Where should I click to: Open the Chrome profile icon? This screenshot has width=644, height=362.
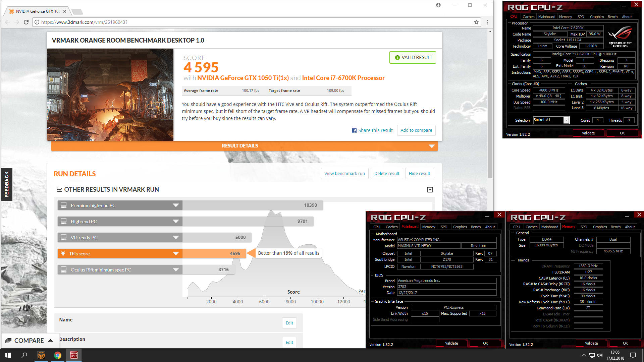tap(438, 5)
